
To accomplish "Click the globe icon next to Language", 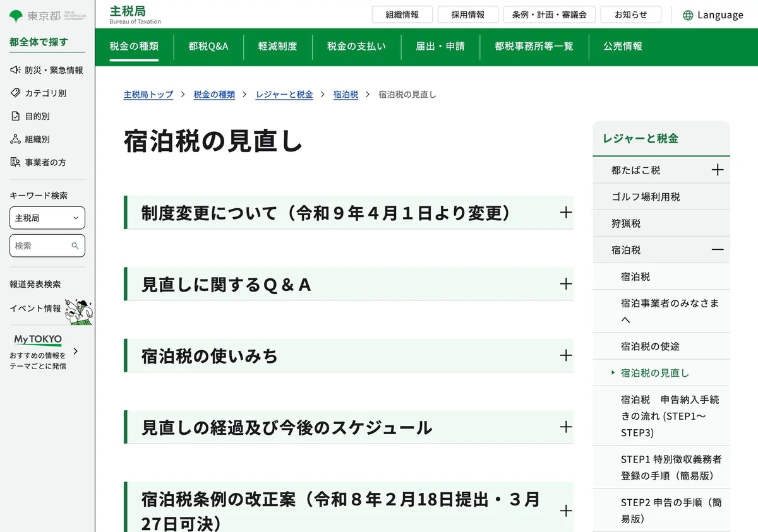I will pos(688,15).
